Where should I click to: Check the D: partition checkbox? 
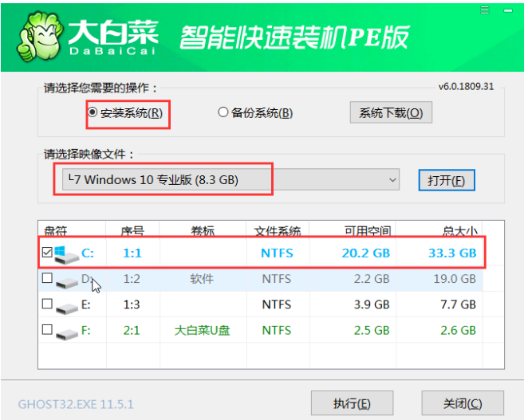pyautogui.click(x=47, y=278)
